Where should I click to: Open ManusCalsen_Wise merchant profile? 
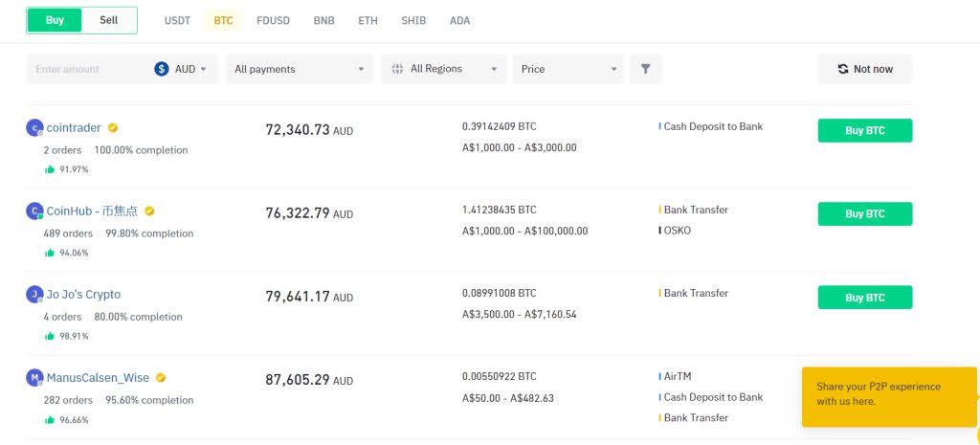click(99, 378)
